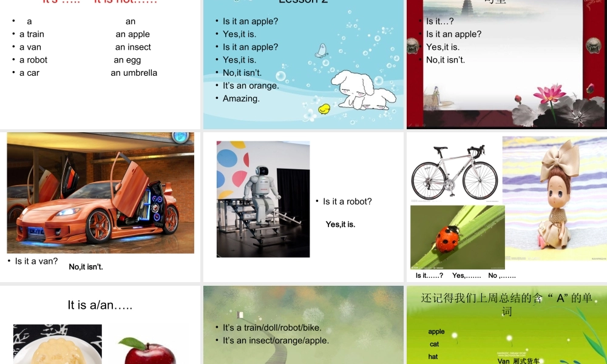The height and width of the screenshot is (364, 607).
Task: Select the white robot photo
Action: 263,199
